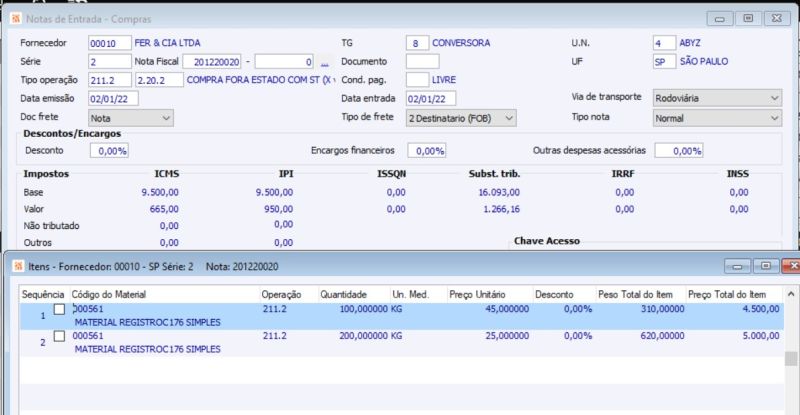800x415 pixels.
Task: Click the ellipsis lookup button beside Nota Fiscal
Action: point(324,62)
